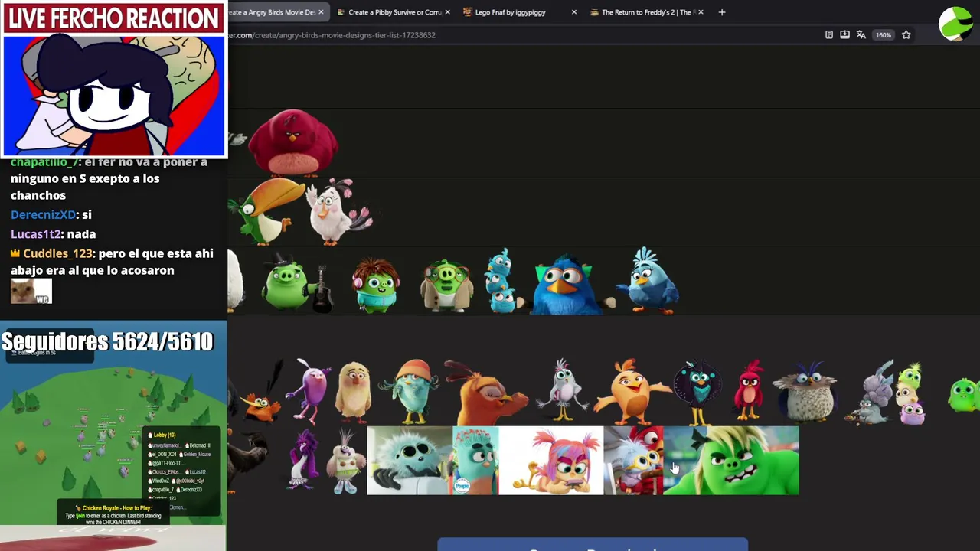Viewport: 980px width, 551px height.
Task: Close the Create a Pibby Survive tab
Action: coord(447,12)
